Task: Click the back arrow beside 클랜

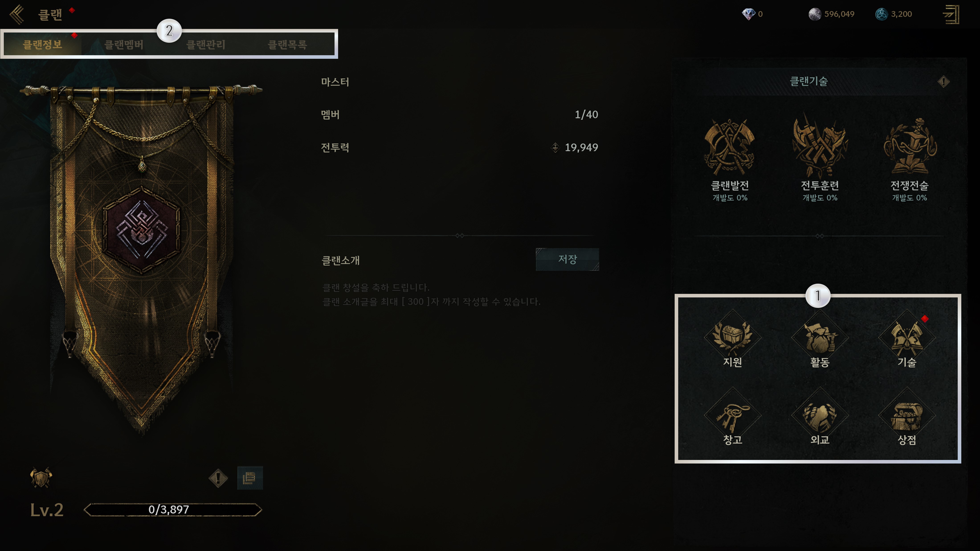Action: pyautogui.click(x=17, y=14)
